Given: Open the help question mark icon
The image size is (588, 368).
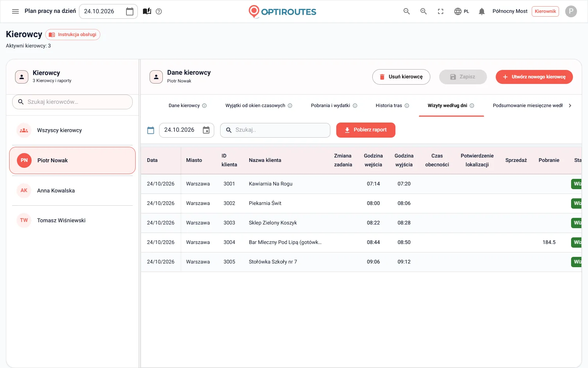Looking at the screenshot, I should tap(159, 11).
